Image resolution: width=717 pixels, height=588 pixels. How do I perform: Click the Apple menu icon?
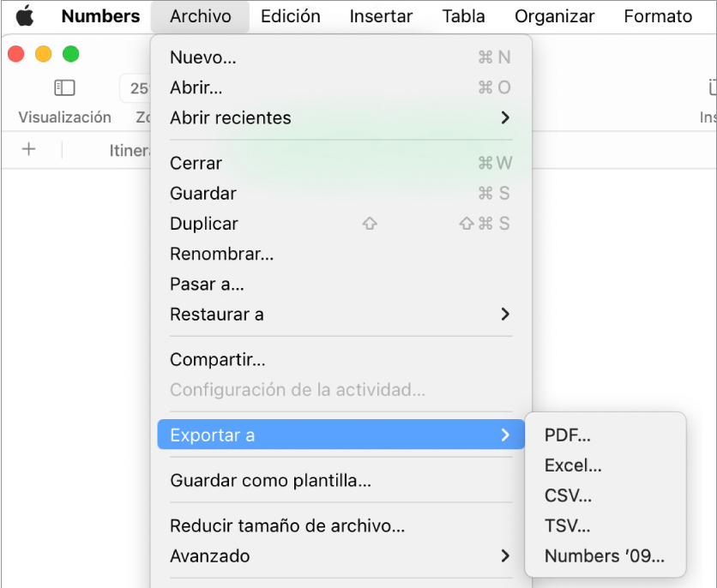(x=24, y=15)
